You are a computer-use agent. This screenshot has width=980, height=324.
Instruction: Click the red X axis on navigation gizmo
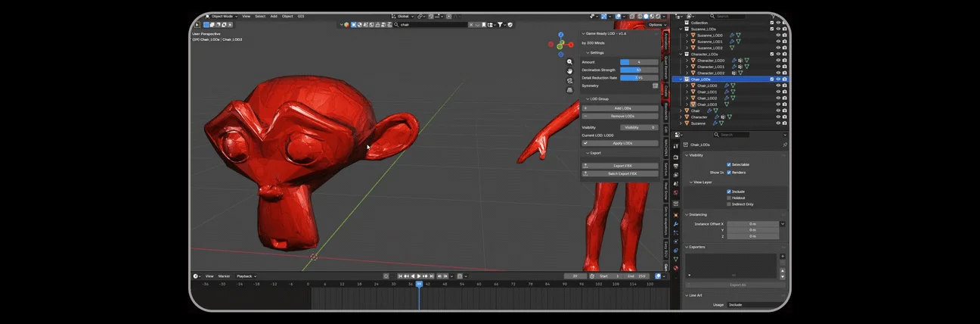(x=570, y=44)
